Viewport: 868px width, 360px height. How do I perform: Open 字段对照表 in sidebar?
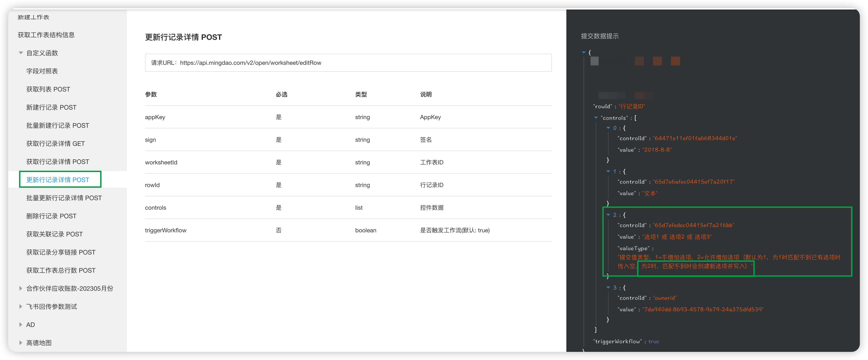42,71
